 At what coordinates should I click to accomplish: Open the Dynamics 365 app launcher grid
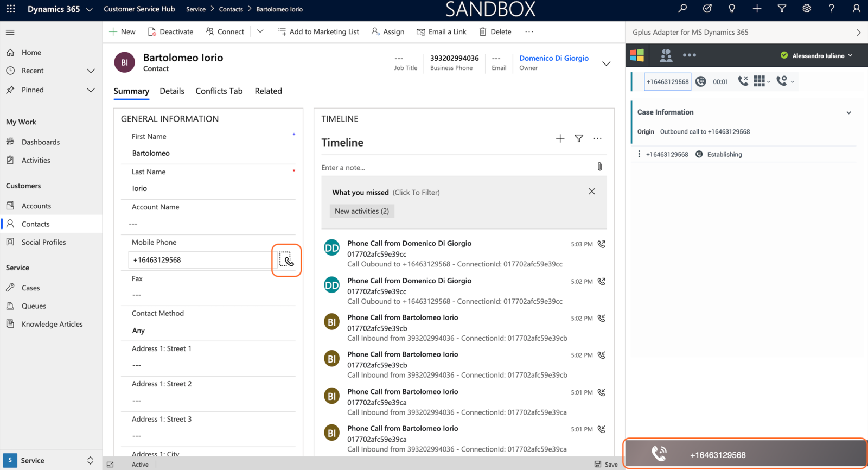(11, 9)
